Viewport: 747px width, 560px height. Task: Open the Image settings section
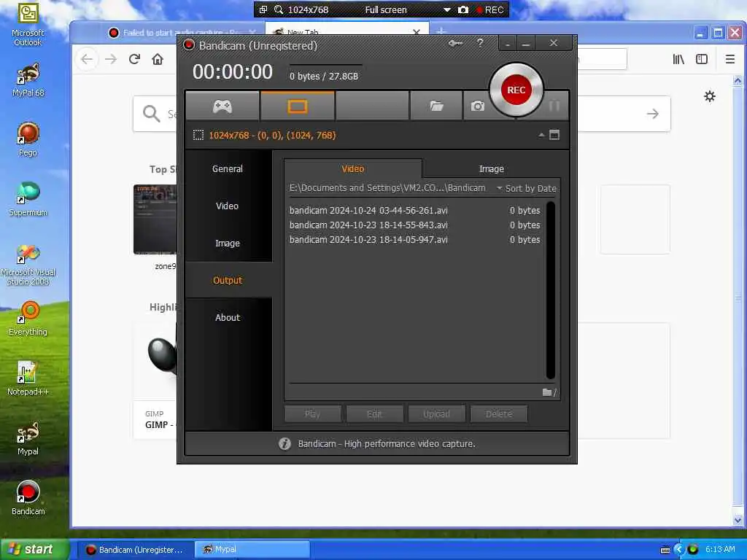228,244
